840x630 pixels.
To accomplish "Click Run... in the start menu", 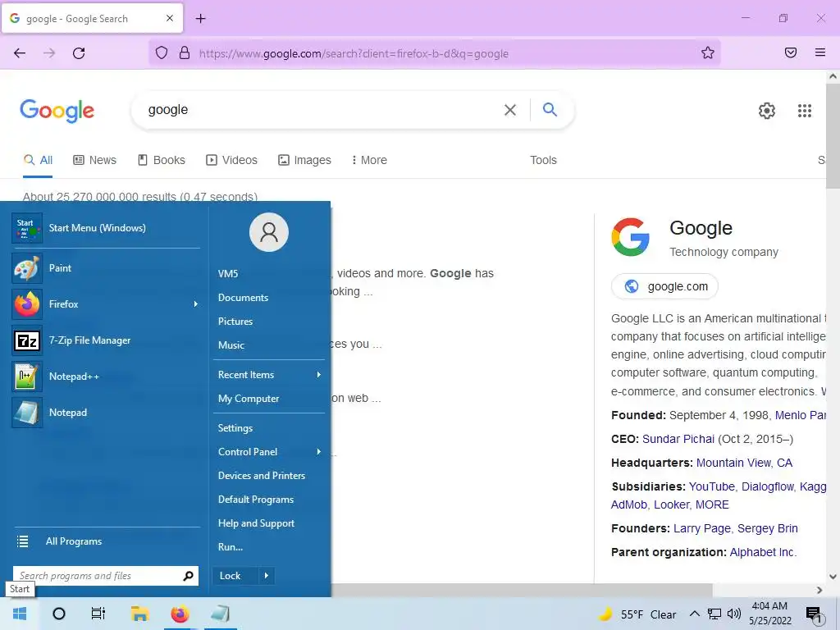I will [231, 547].
